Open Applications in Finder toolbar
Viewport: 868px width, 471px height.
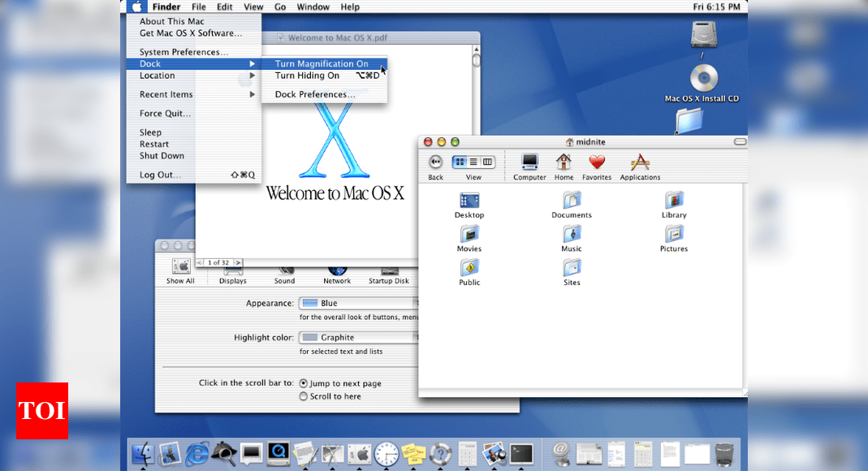(640, 167)
